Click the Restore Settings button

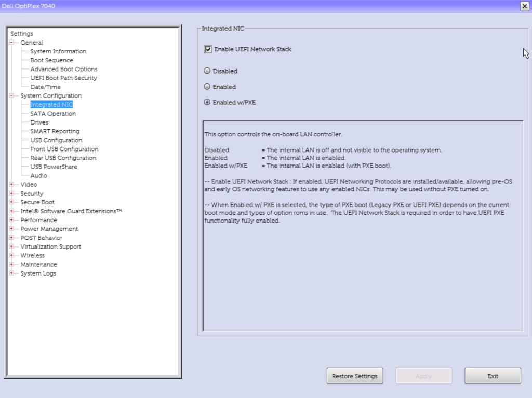[x=355, y=376]
